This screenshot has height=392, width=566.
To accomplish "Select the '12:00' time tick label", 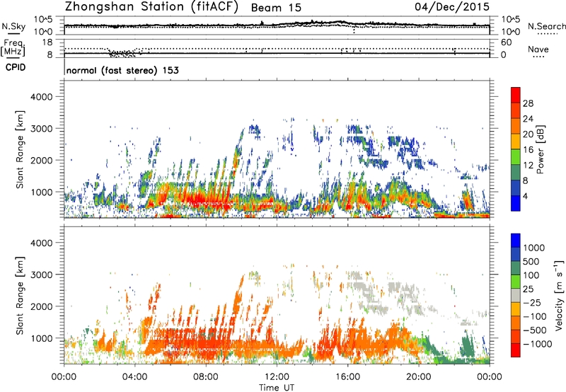I will coord(277,377).
